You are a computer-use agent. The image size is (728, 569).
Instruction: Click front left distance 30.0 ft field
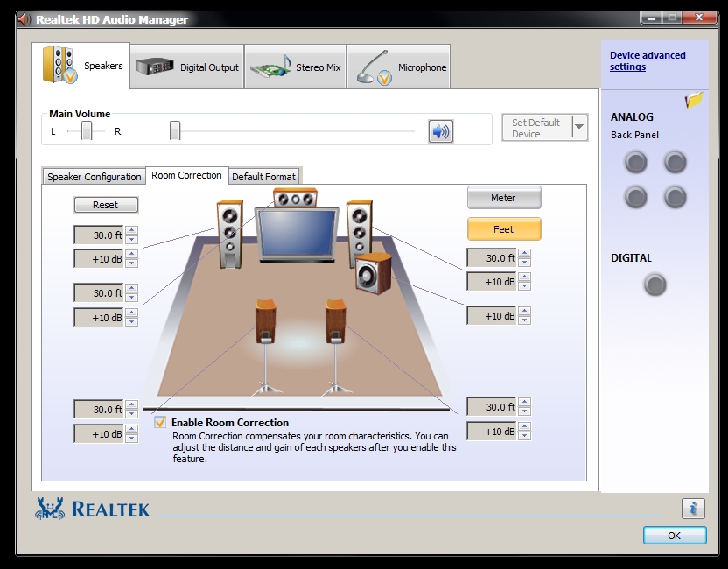99,235
